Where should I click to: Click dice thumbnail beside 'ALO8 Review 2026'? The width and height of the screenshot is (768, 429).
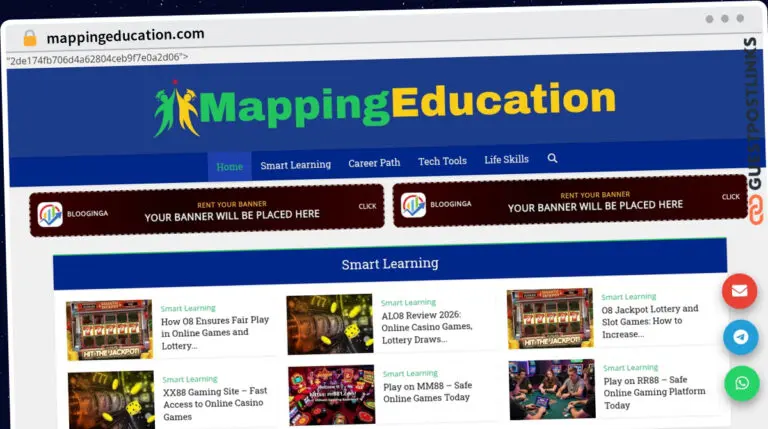(330, 324)
